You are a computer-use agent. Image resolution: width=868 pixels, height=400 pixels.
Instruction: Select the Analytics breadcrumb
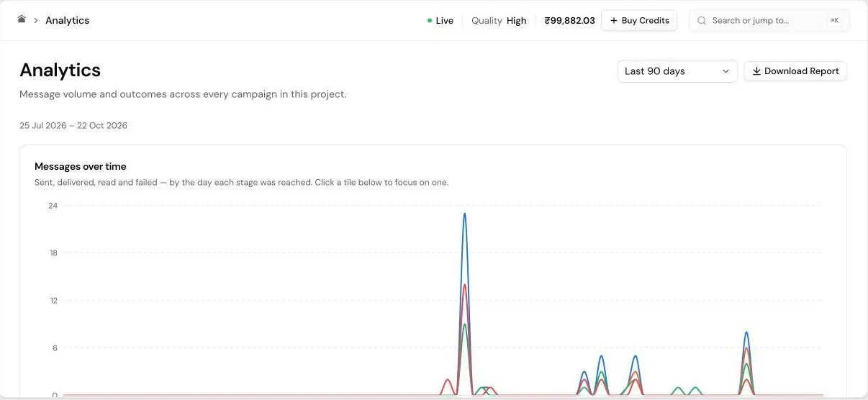[x=68, y=20]
